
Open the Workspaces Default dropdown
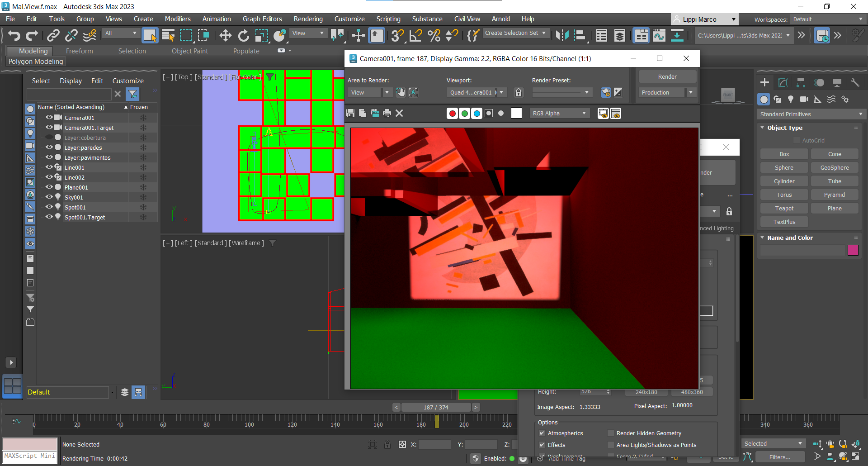[x=828, y=19]
